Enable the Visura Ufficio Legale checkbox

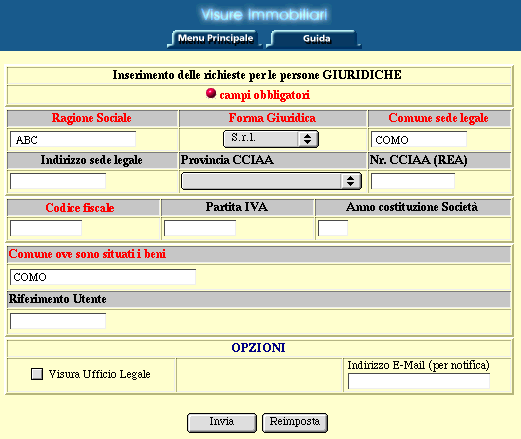point(37,374)
